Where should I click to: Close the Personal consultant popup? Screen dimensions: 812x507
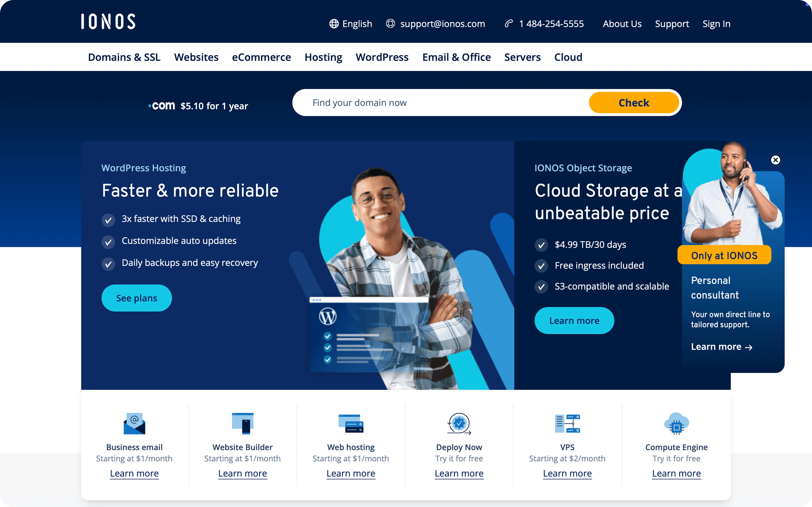(x=775, y=160)
